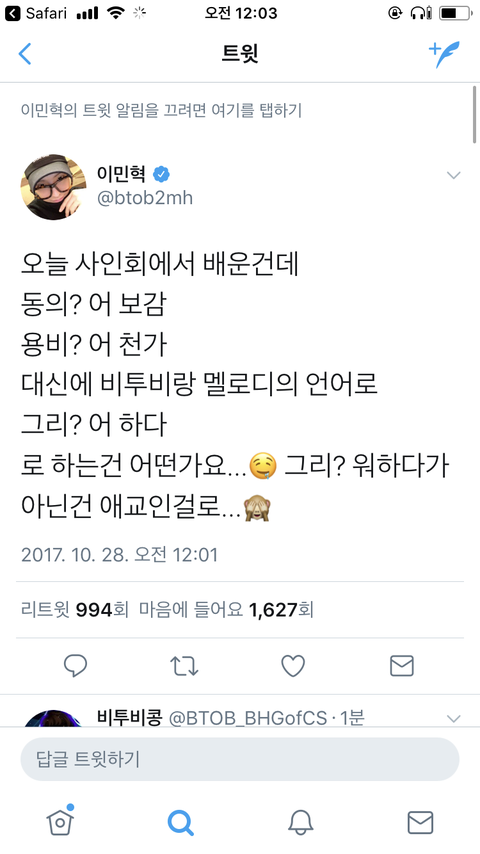The image size is (480, 854).
Task: Share the tweet via the envelope icon
Action: 402,666
